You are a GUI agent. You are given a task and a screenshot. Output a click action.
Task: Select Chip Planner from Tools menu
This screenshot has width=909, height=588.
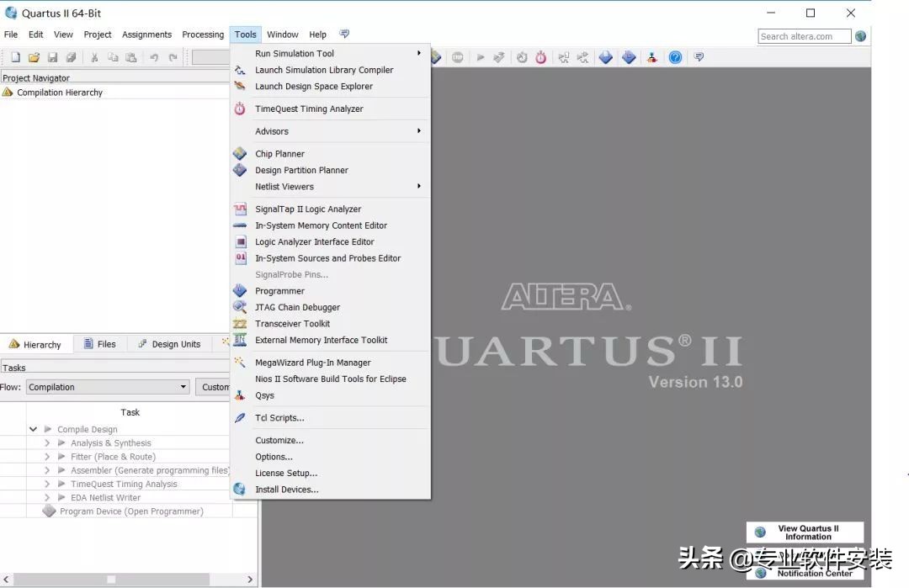click(331, 153)
